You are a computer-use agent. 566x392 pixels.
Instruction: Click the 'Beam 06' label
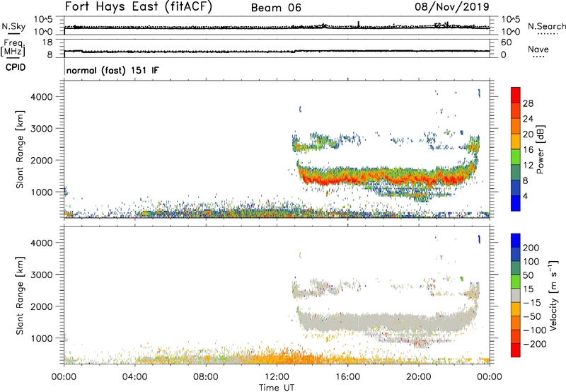[276, 8]
